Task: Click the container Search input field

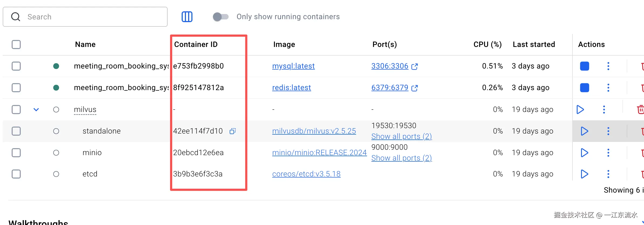Action: (x=94, y=17)
